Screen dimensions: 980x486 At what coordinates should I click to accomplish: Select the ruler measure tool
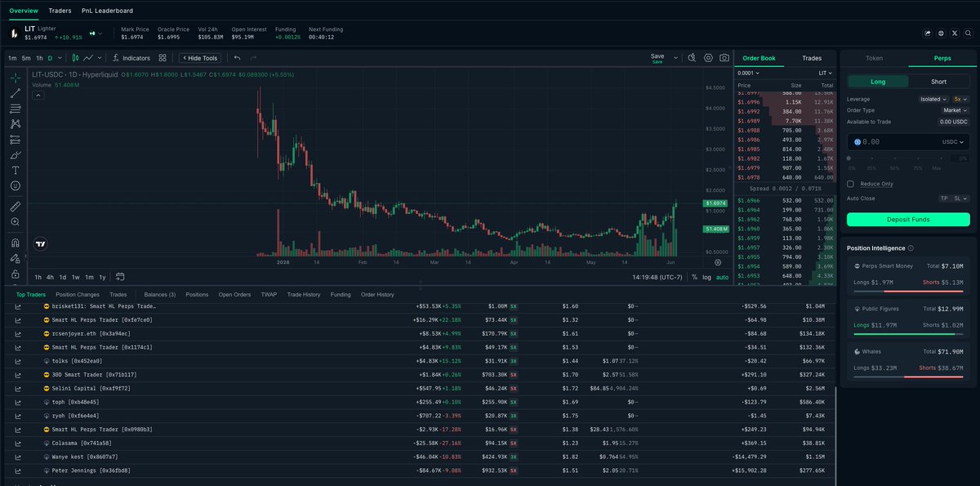pos(16,206)
